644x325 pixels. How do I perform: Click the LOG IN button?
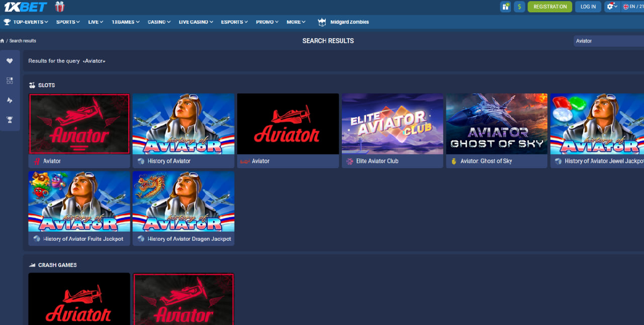click(x=588, y=7)
